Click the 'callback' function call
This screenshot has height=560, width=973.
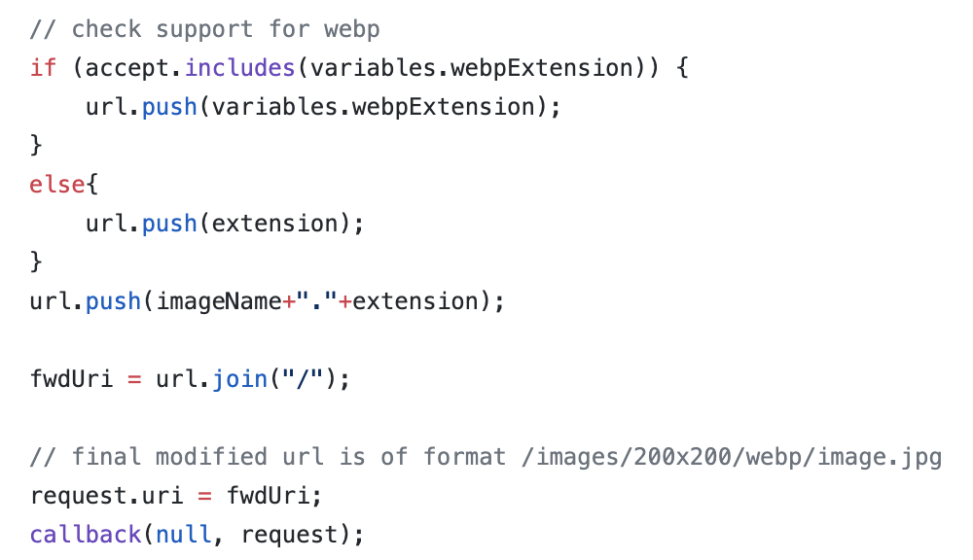pos(86,535)
